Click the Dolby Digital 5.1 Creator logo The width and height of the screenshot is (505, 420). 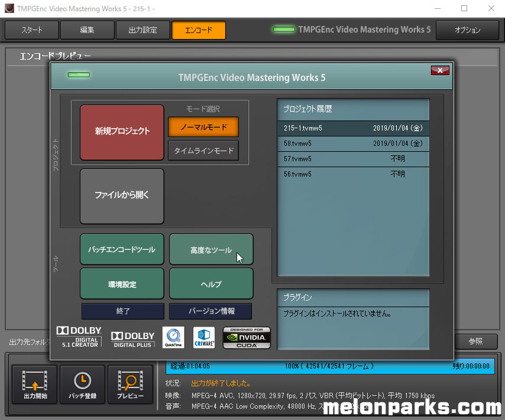coord(79,337)
